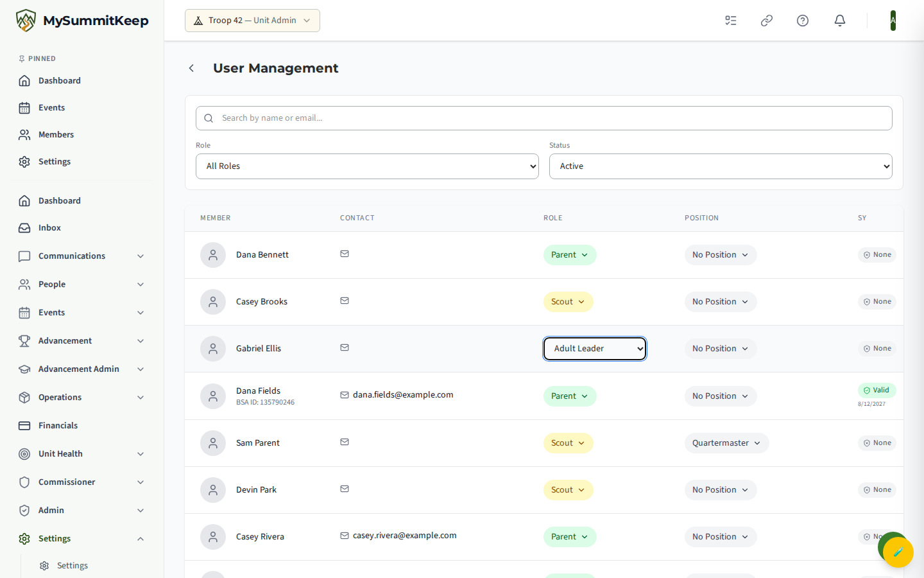Viewport: 924px width, 578px height.
Task: Expand the Admin sidebar section
Action: pyautogui.click(x=82, y=510)
